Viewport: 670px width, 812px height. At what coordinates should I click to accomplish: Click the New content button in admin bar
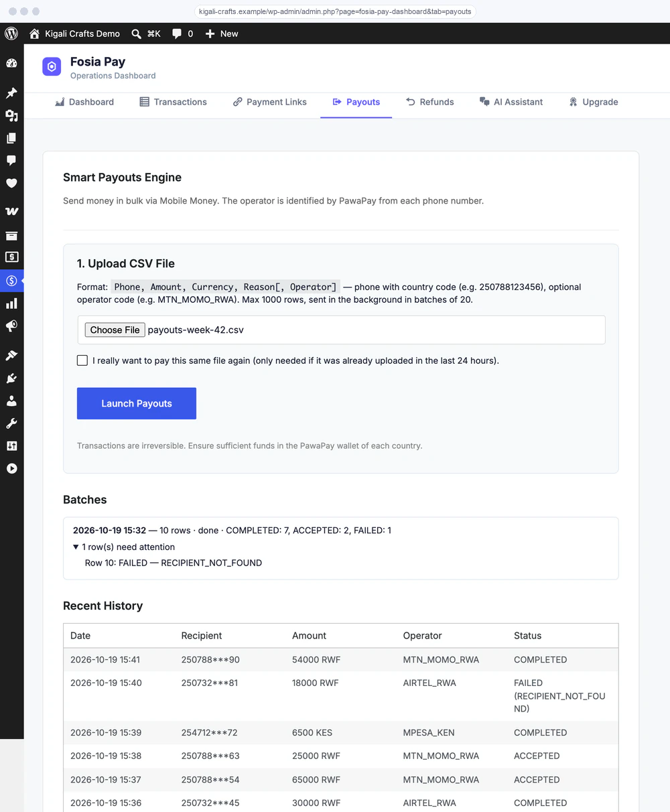(x=222, y=33)
